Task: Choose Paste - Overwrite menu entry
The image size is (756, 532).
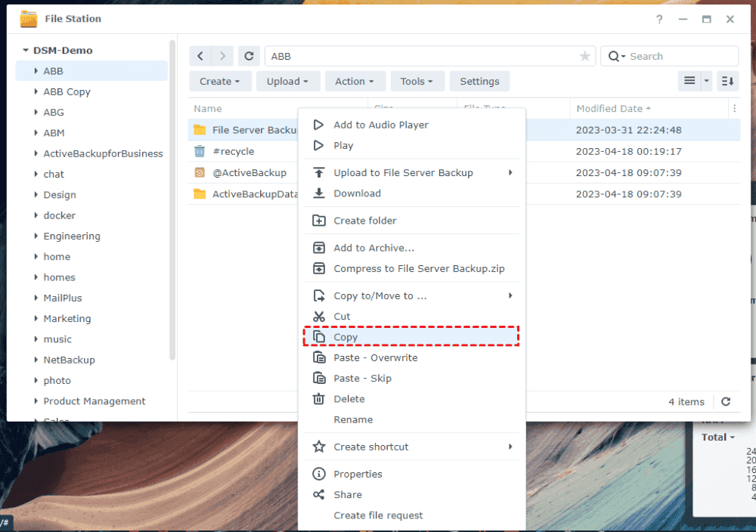Action: click(411, 357)
